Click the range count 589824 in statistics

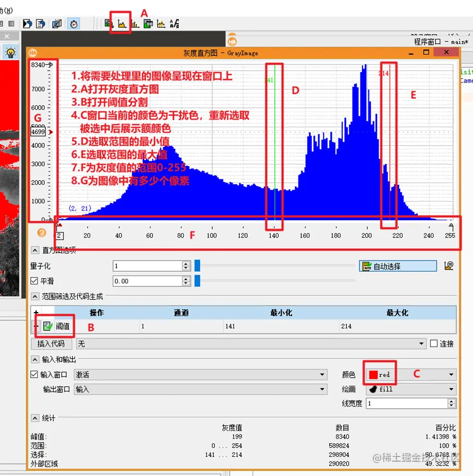pyautogui.click(x=339, y=445)
